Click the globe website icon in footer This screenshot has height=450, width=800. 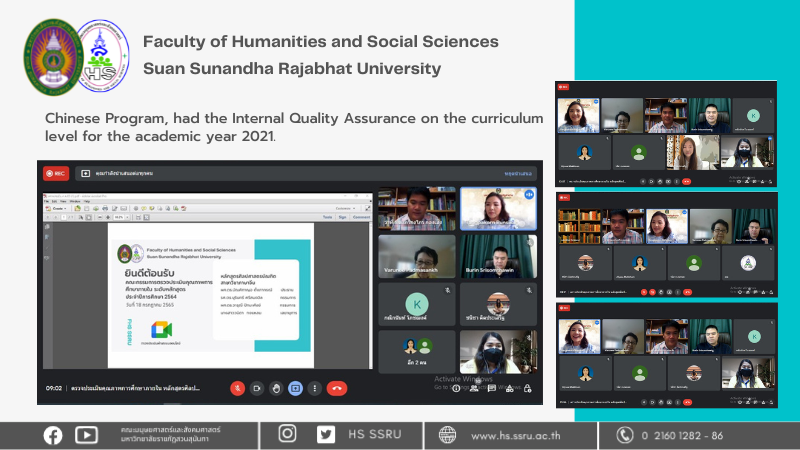447,434
